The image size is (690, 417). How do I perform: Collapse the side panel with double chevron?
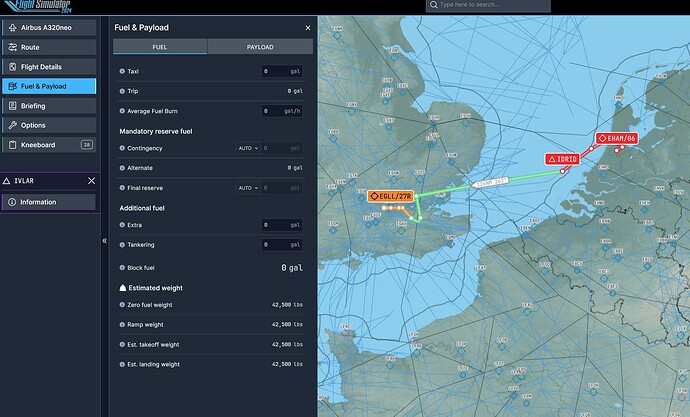coord(104,241)
